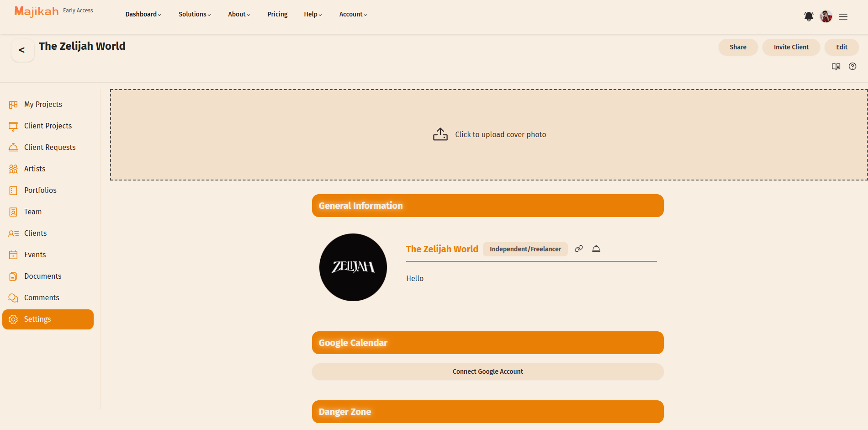Navigate to Events

pos(48,255)
